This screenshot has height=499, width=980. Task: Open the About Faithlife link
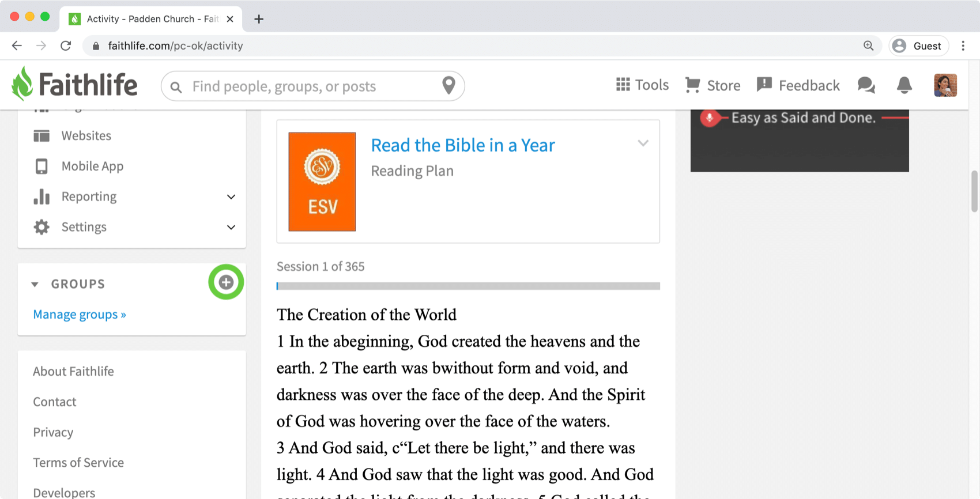73,371
